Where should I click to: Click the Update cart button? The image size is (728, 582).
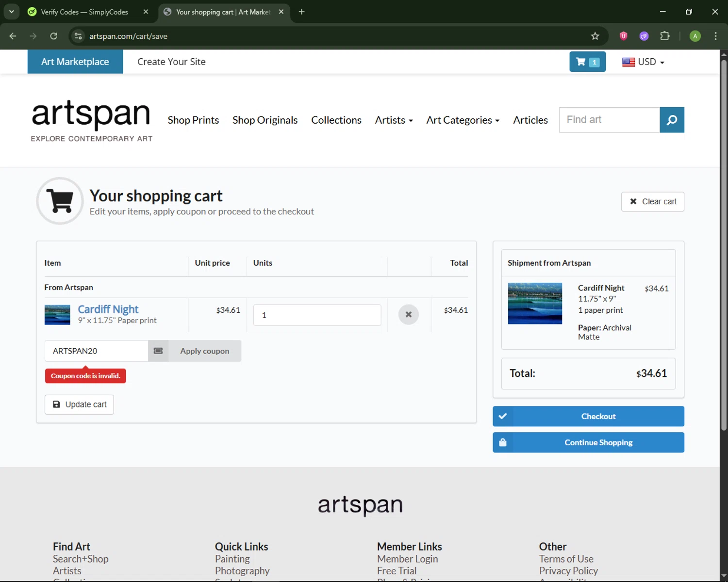[79, 404]
